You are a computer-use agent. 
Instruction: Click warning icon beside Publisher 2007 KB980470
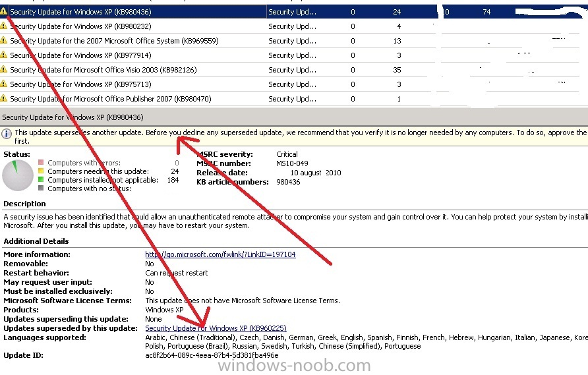[4, 98]
